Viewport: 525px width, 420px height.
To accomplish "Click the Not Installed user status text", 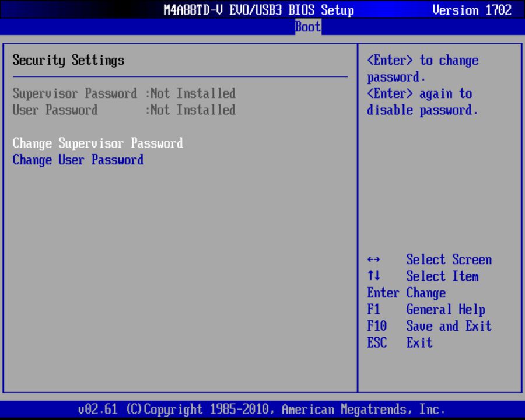I will pyautogui.click(x=194, y=110).
